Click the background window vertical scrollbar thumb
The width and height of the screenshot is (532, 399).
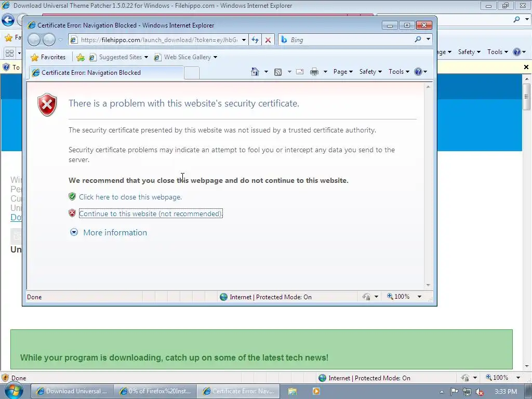click(527, 96)
